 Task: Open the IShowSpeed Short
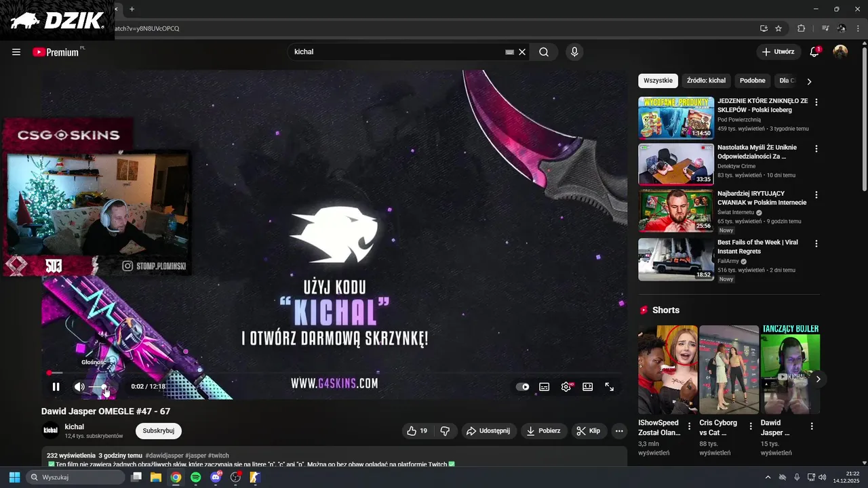click(668, 369)
